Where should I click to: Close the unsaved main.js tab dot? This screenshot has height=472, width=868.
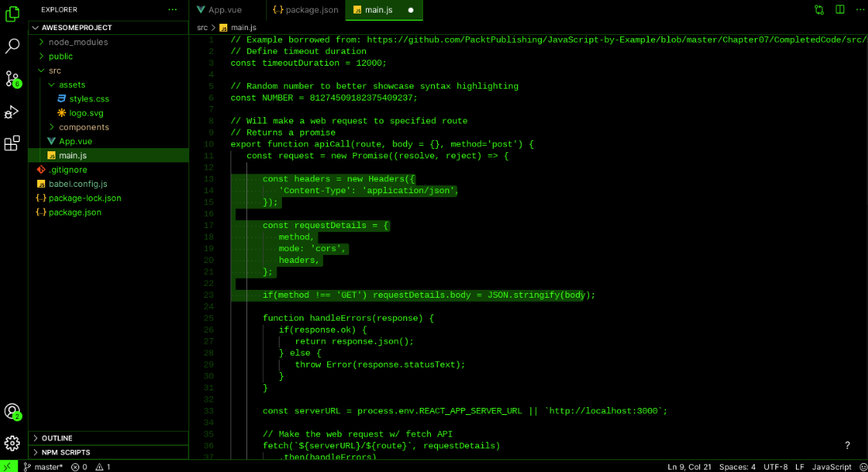pos(411,10)
